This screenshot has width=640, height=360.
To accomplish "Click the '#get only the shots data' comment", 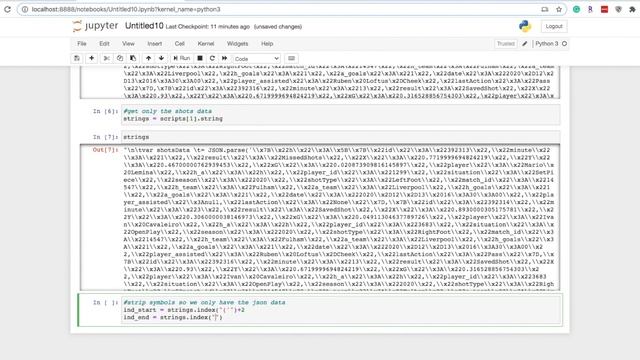I will pyautogui.click(x=168, y=111).
